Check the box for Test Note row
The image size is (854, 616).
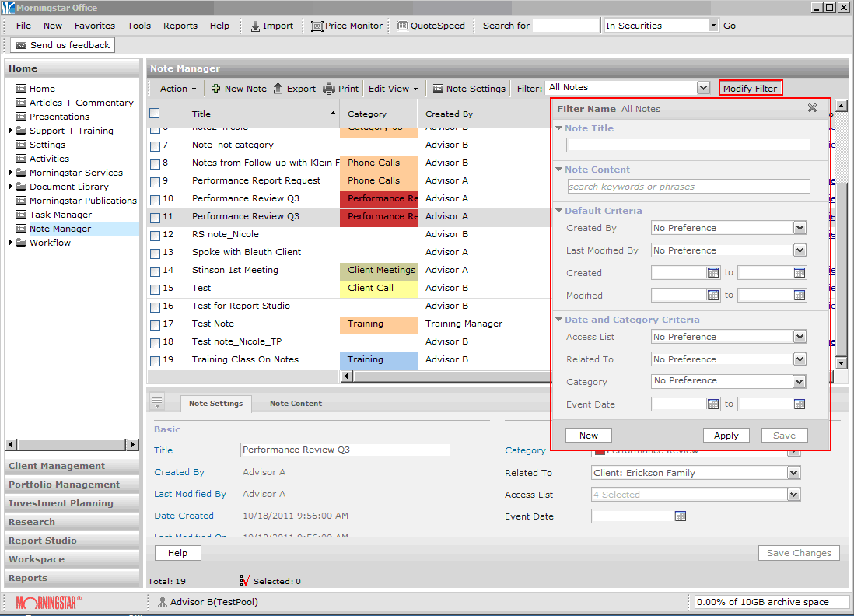[x=155, y=324]
